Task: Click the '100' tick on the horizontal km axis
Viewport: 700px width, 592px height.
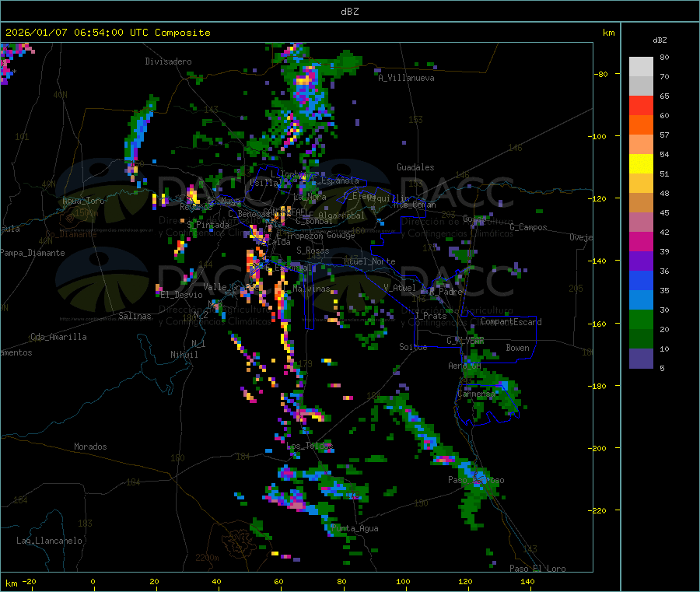Action: [403, 581]
